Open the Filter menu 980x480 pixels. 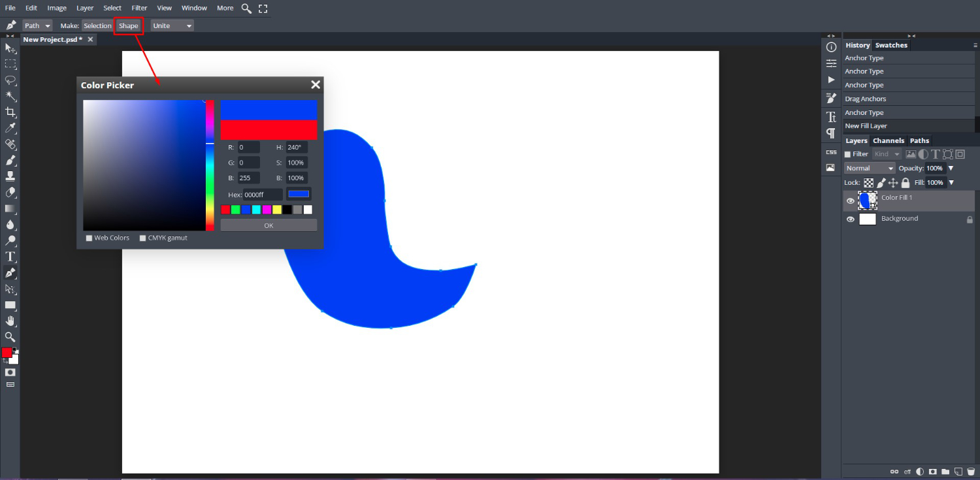pyautogui.click(x=139, y=8)
